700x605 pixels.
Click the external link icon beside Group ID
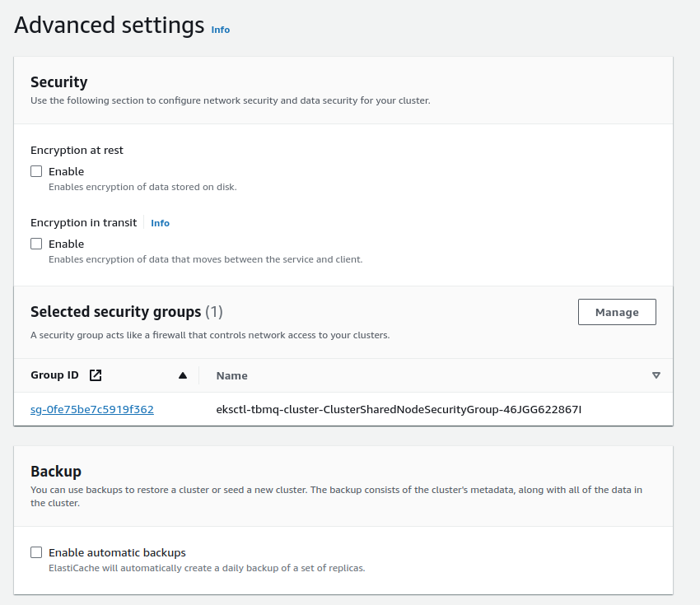coord(96,375)
